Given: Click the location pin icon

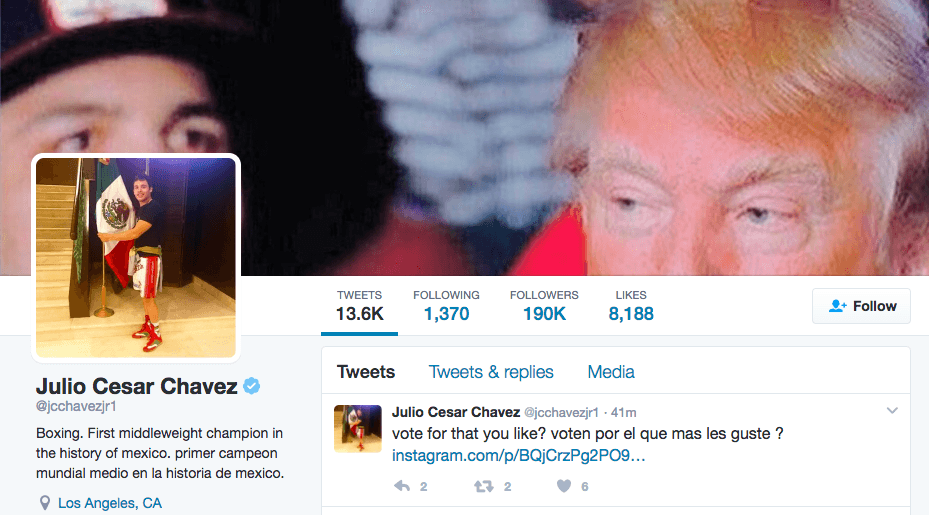Looking at the screenshot, I should (44, 503).
